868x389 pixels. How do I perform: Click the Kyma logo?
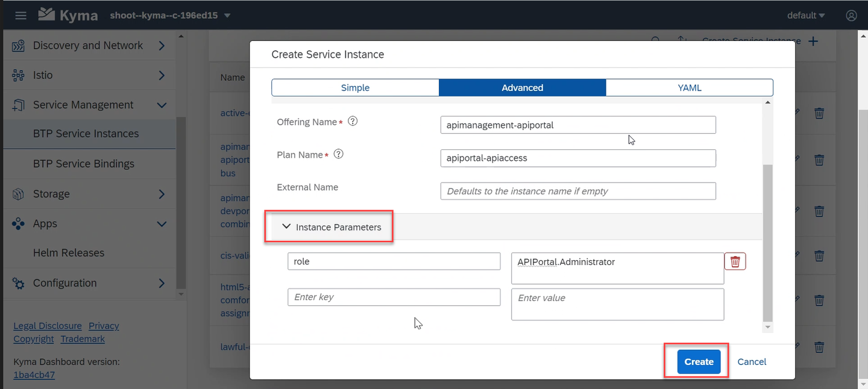click(68, 15)
